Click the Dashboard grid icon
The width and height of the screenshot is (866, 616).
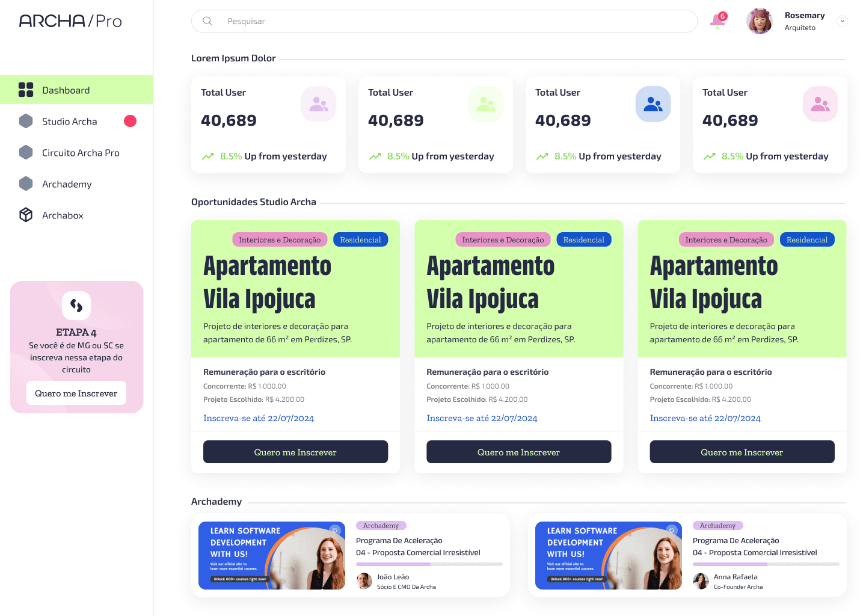point(26,90)
